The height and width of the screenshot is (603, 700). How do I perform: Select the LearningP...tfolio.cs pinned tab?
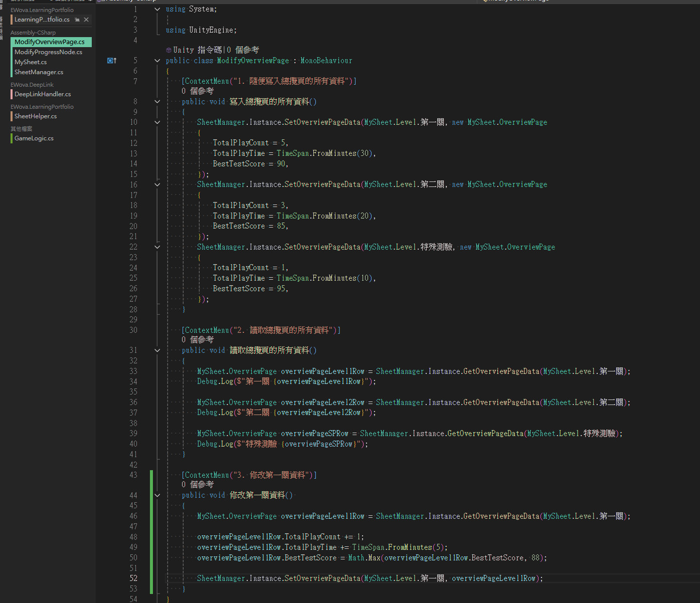click(42, 20)
